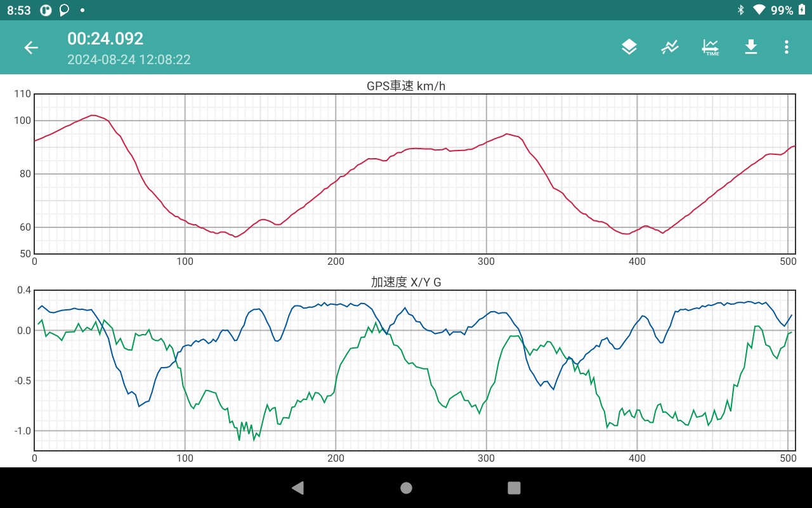Tap the battery icon in the status bar
The height and width of the screenshot is (508, 812).
tap(802, 10)
